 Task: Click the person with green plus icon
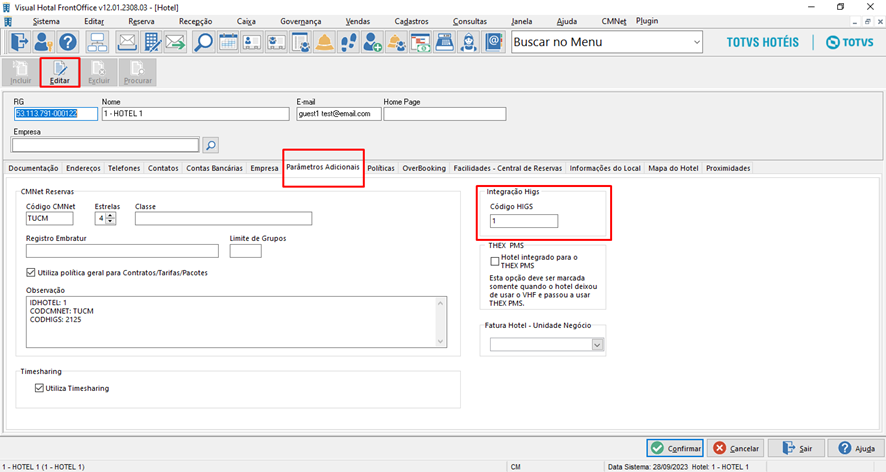[372, 42]
